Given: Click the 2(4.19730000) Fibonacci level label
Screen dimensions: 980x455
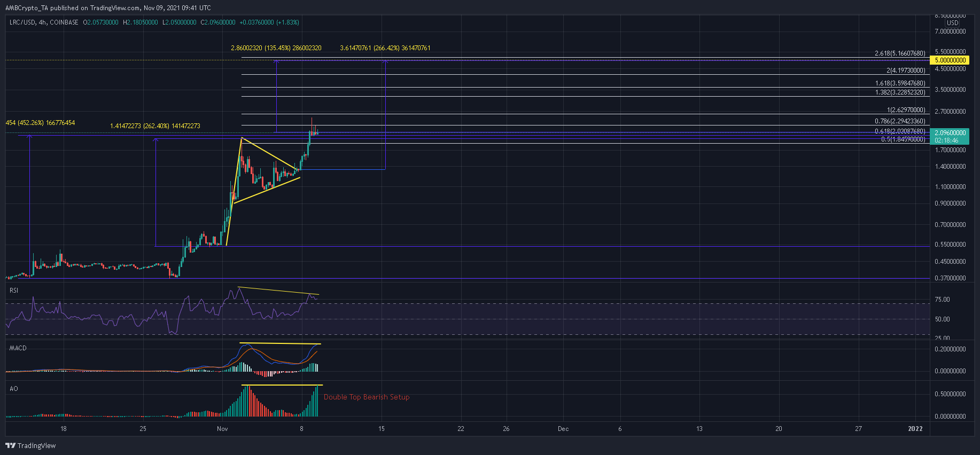Looking at the screenshot, I should click(x=906, y=70).
